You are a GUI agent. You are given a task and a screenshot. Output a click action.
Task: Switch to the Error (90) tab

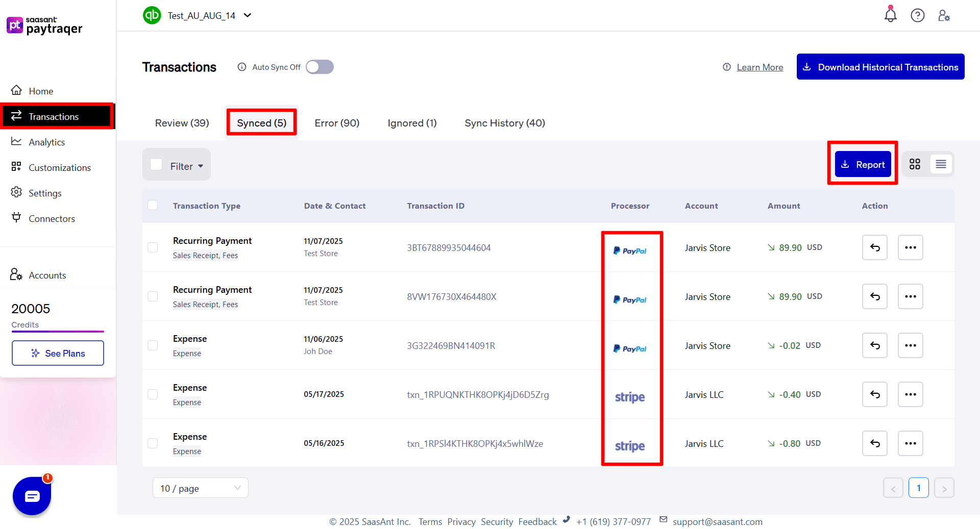click(336, 123)
